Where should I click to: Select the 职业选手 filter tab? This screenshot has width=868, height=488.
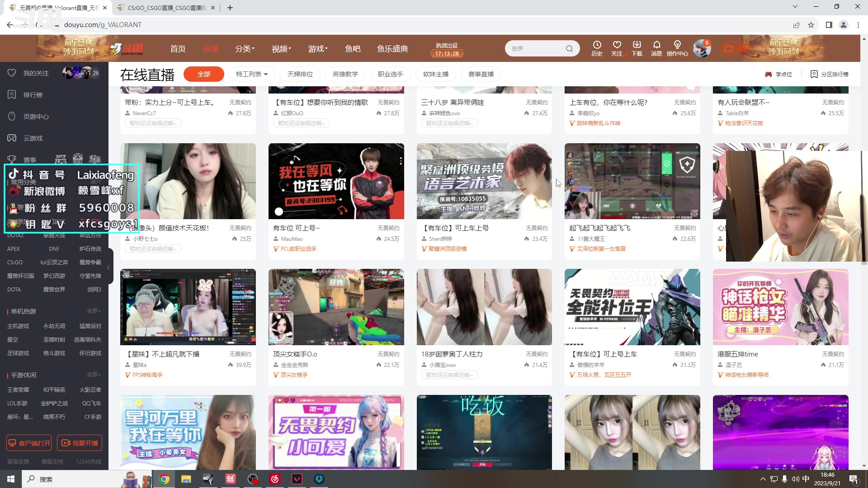(391, 74)
